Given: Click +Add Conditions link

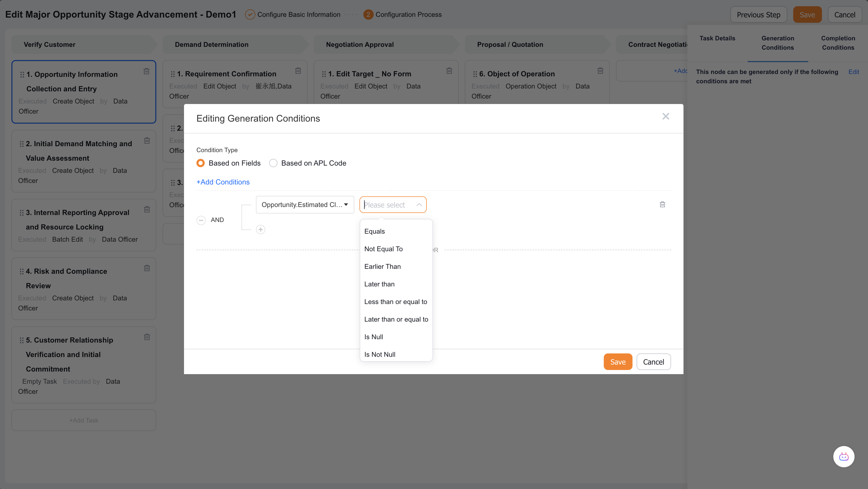Looking at the screenshot, I should point(223,182).
